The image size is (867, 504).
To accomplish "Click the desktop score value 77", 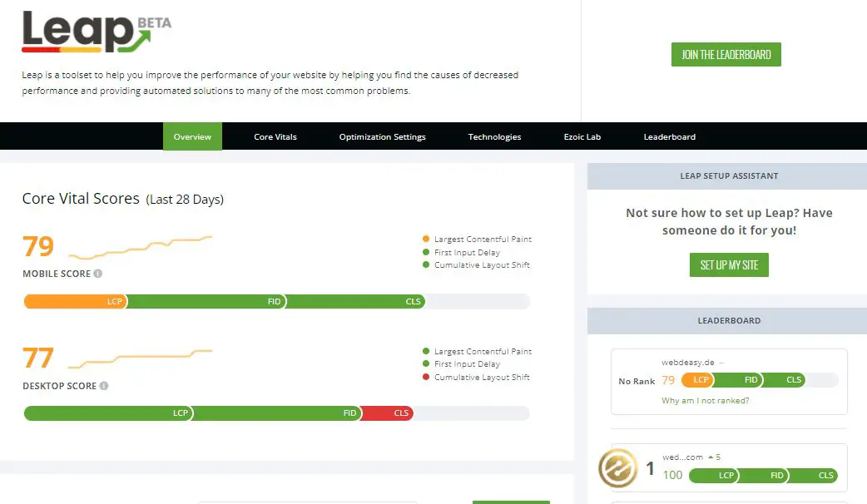I will 38,358.
